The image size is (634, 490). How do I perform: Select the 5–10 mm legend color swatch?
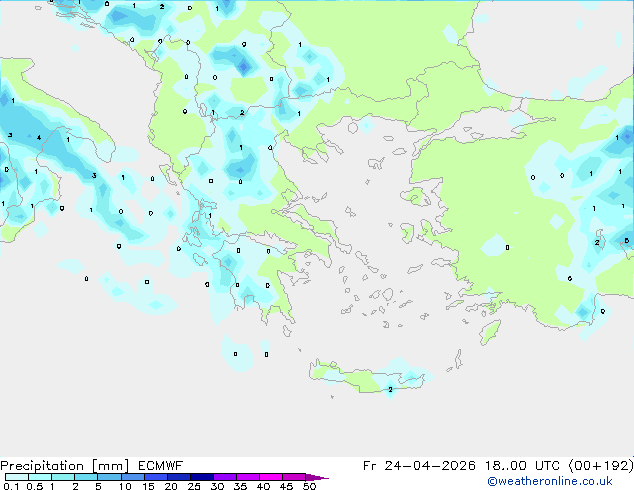pyautogui.click(x=109, y=477)
